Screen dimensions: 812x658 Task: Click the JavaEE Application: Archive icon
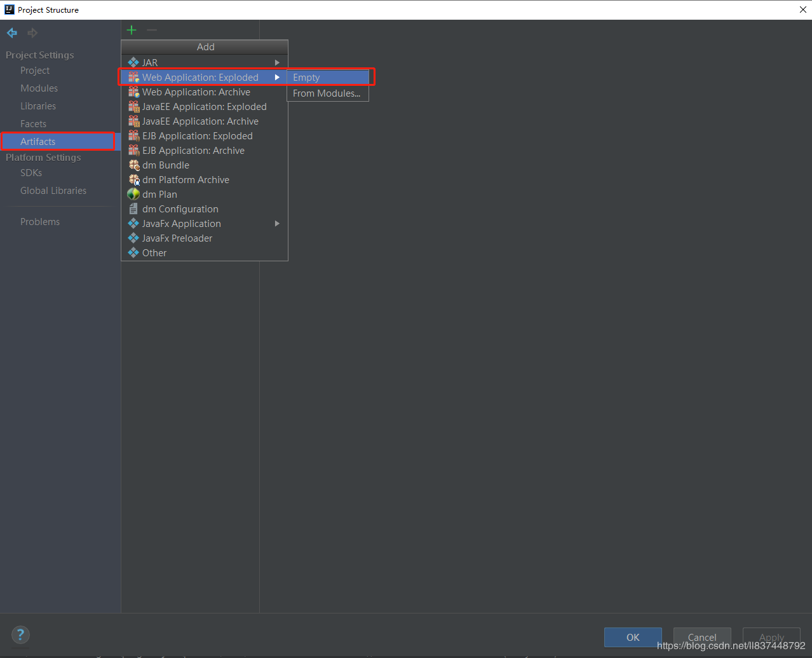point(133,121)
